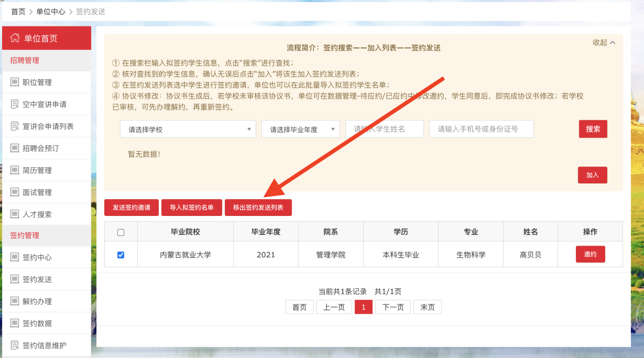
Task: Collapse the instructions panel with 收起
Action: coord(604,42)
